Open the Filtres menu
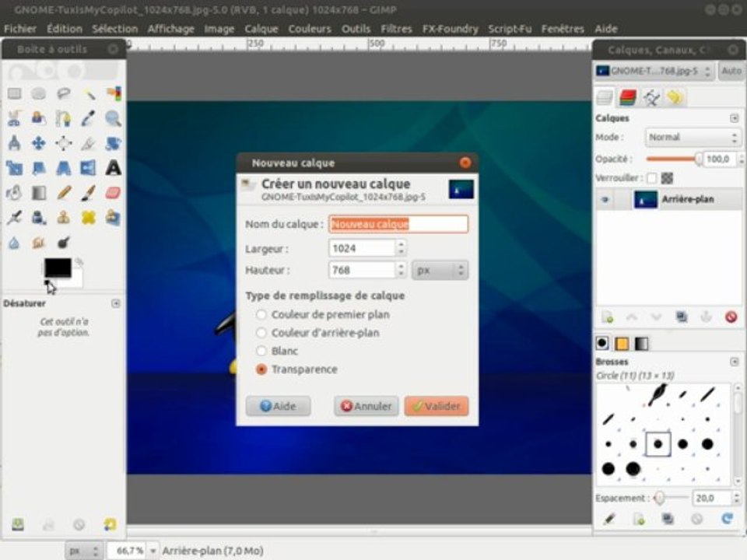The height and width of the screenshot is (560, 747). pos(396,29)
